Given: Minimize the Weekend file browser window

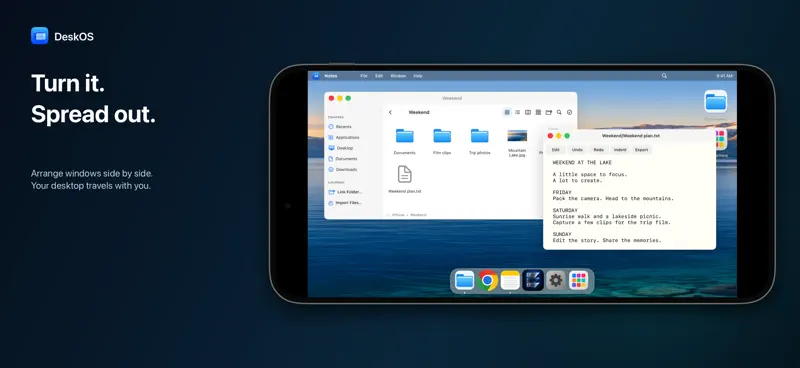Looking at the screenshot, I should [340, 98].
